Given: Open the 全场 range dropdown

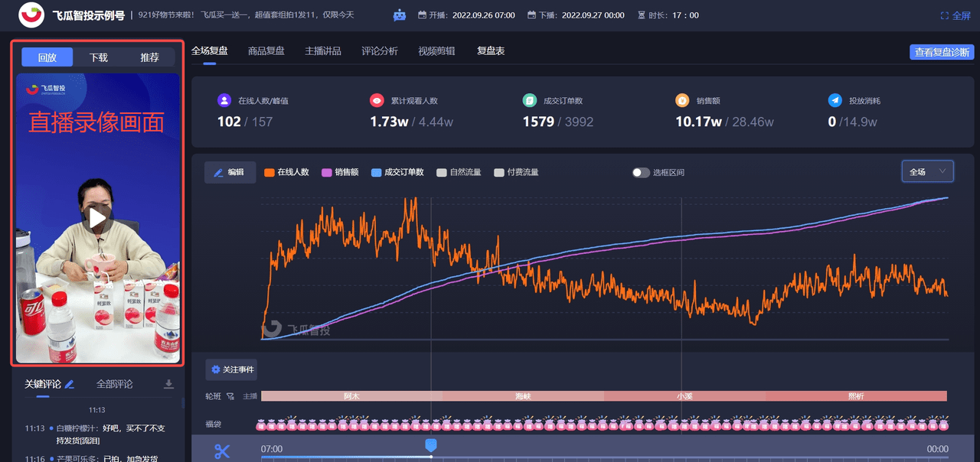Looking at the screenshot, I should [928, 171].
